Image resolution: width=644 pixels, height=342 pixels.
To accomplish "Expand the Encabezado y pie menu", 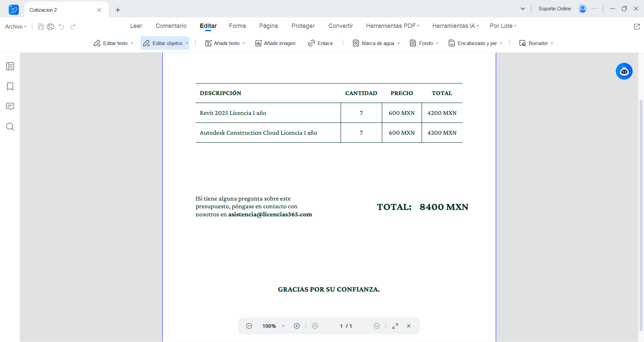I will tap(475, 43).
